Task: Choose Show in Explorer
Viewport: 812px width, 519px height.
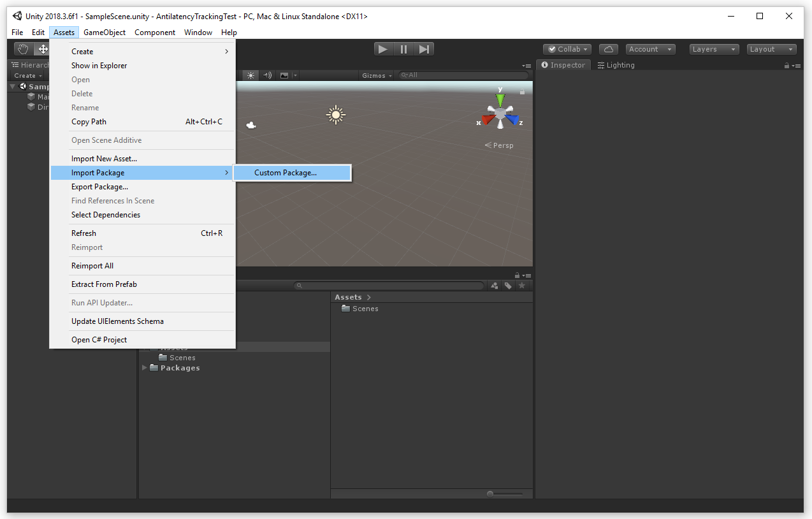Action: (143, 66)
